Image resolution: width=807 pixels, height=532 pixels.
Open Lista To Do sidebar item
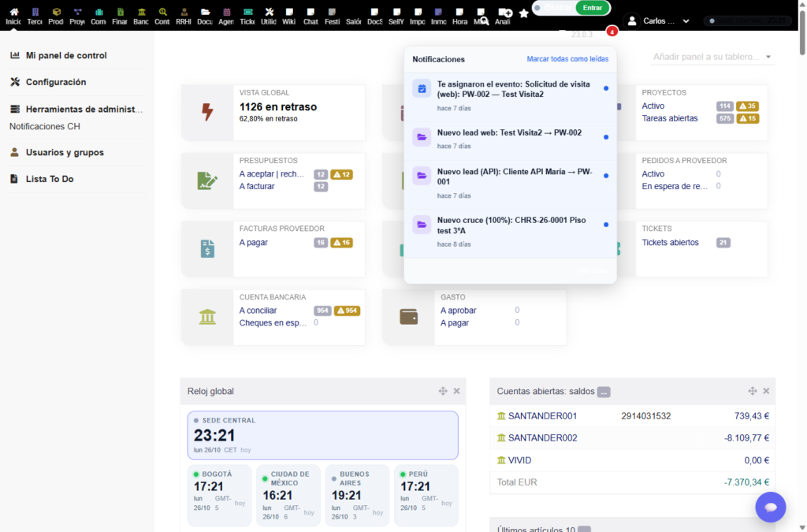pyautogui.click(x=50, y=179)
